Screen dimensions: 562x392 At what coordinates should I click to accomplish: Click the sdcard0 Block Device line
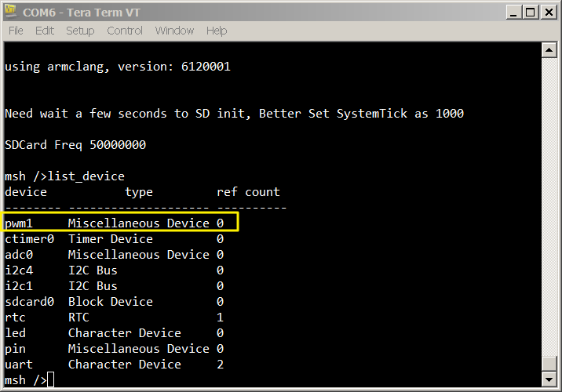click(x=78, y=302)
